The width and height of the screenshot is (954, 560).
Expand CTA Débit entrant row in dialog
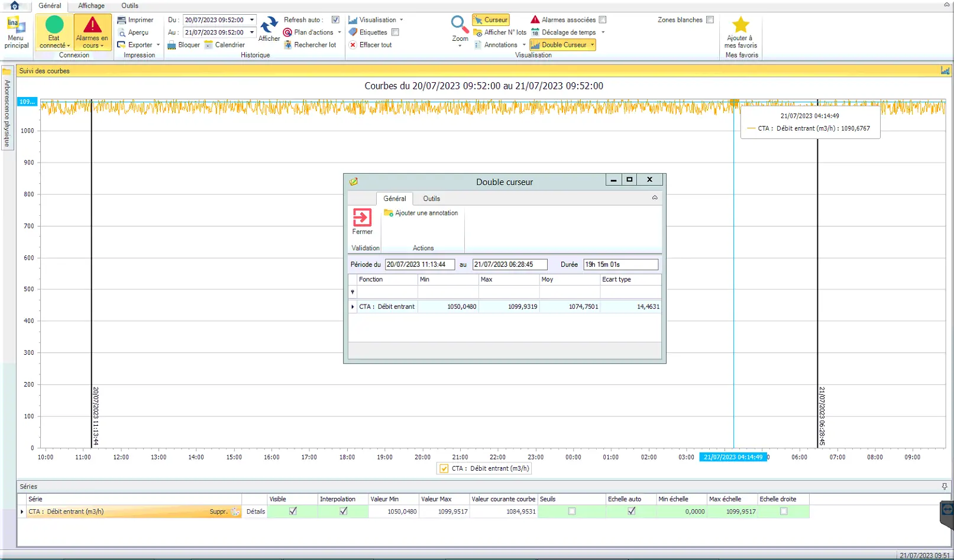coord(353,307)
